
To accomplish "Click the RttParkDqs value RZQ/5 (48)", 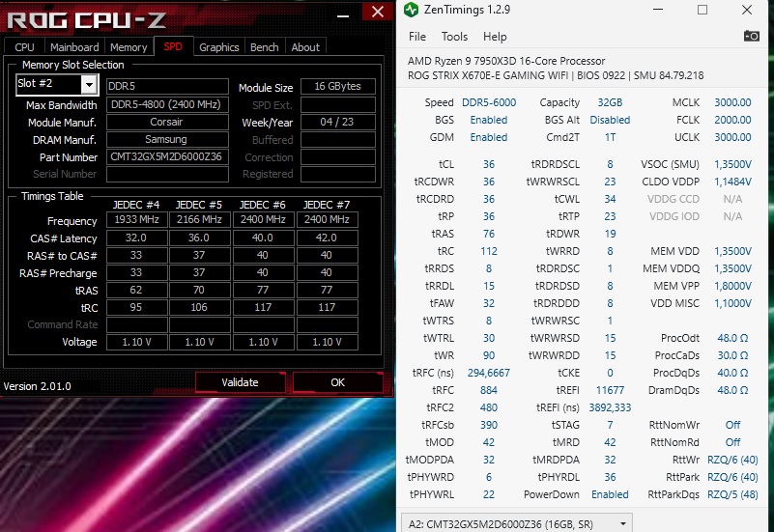I will (x=732, y=494).
